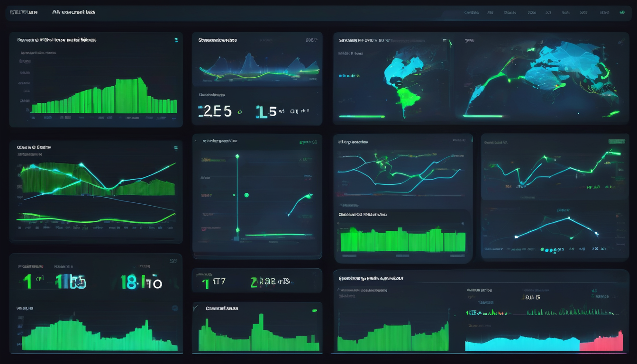Click the checkmark icon on bottom-middle bar chart panel
This screenshot has height=364, width=637.
[x=196, y=308]
